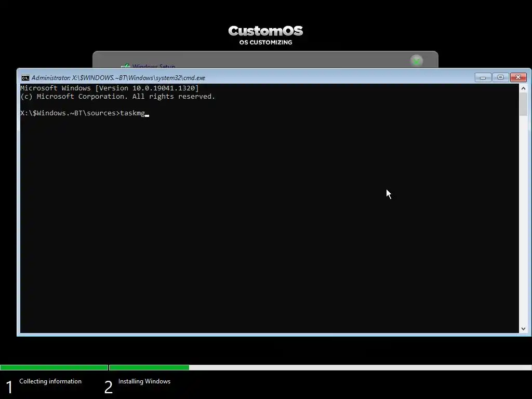Click the green close button on Windows Setup
532x399 pixels.
coord(416,61)
